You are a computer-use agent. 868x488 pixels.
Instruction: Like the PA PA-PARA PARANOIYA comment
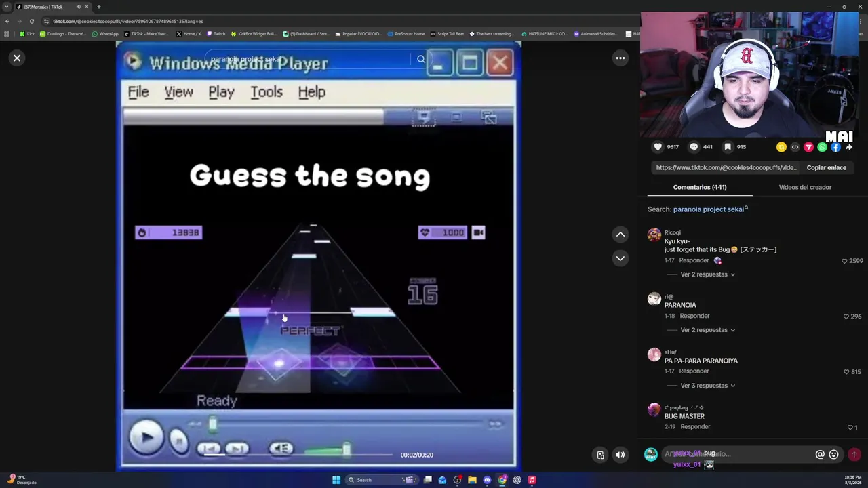coord(846,372)
